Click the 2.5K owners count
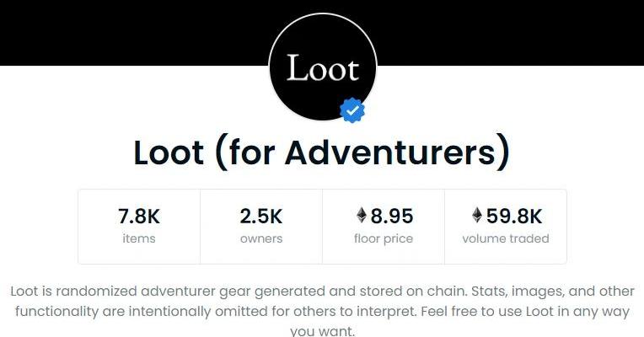Image resolution: width=644 pixels, height=337 pixels. [x=261, y=216]
